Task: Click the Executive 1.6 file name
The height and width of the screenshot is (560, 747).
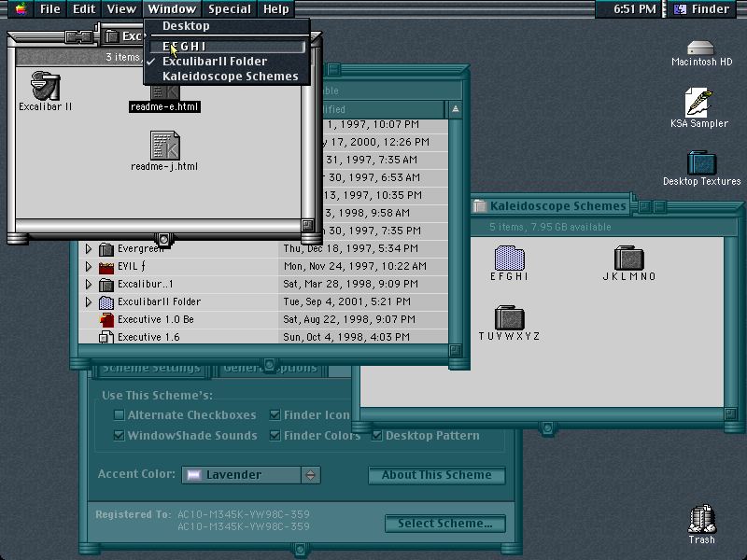Action: point(148,337)
